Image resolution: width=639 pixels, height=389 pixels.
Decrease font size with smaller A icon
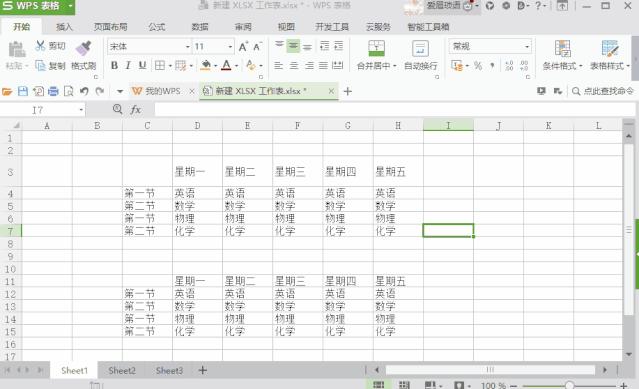tap(258, 46)
